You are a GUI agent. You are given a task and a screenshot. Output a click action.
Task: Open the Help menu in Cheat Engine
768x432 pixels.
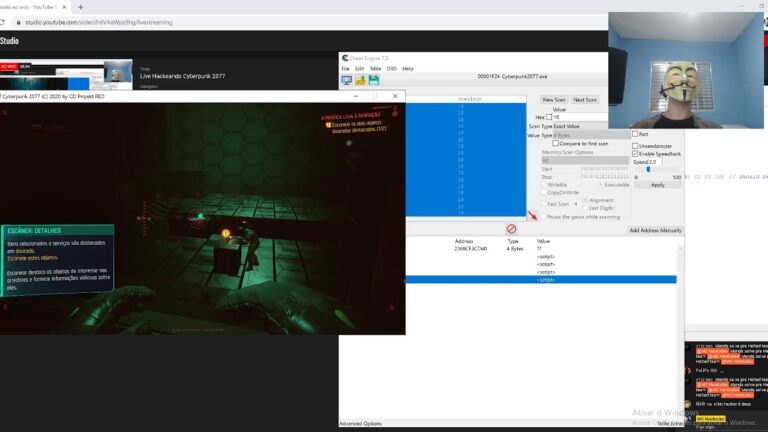tap(408, 69)
